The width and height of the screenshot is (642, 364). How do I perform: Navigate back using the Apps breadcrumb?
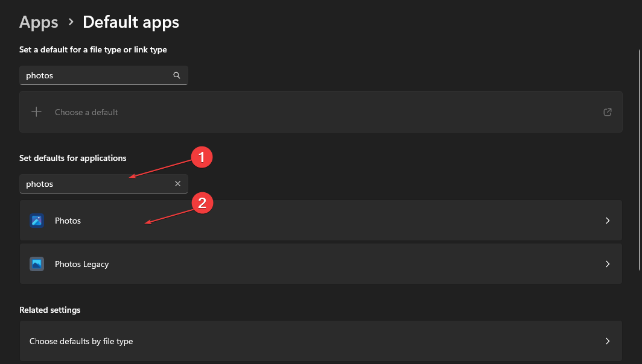coord(38,22)
